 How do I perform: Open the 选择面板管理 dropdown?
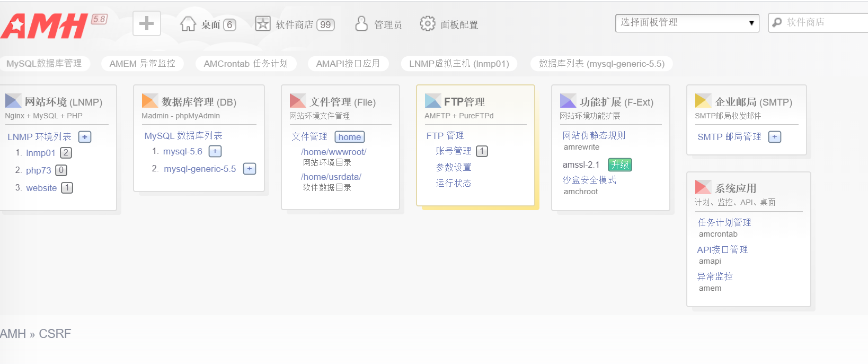[687, 23]
